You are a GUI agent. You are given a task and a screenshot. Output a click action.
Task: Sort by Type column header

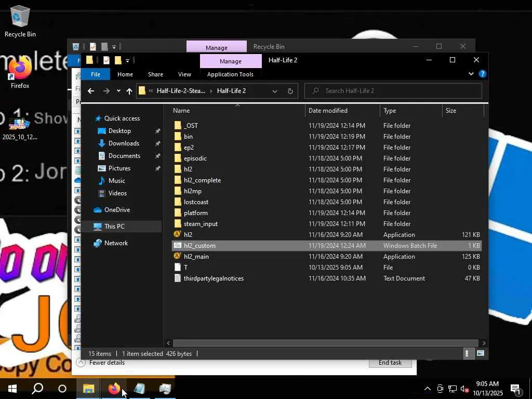point(411,111)
